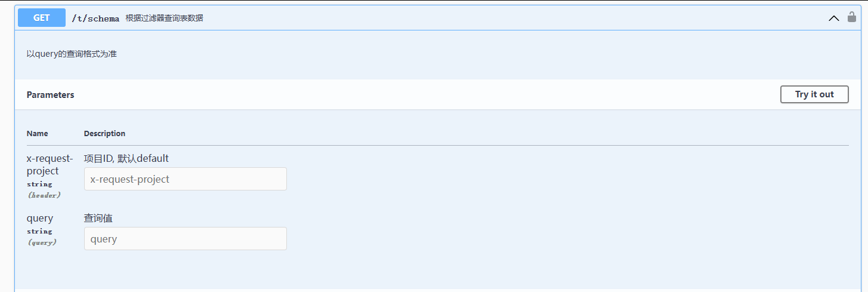868x292 pixels.
Task: Click the Try it out button
Action: point(814,94)
